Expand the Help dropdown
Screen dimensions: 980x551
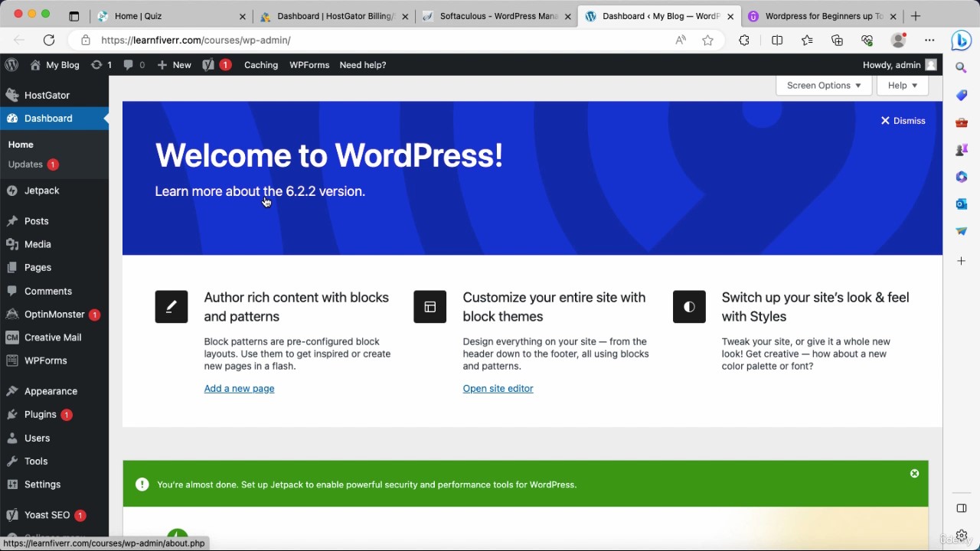click(903, 86)
